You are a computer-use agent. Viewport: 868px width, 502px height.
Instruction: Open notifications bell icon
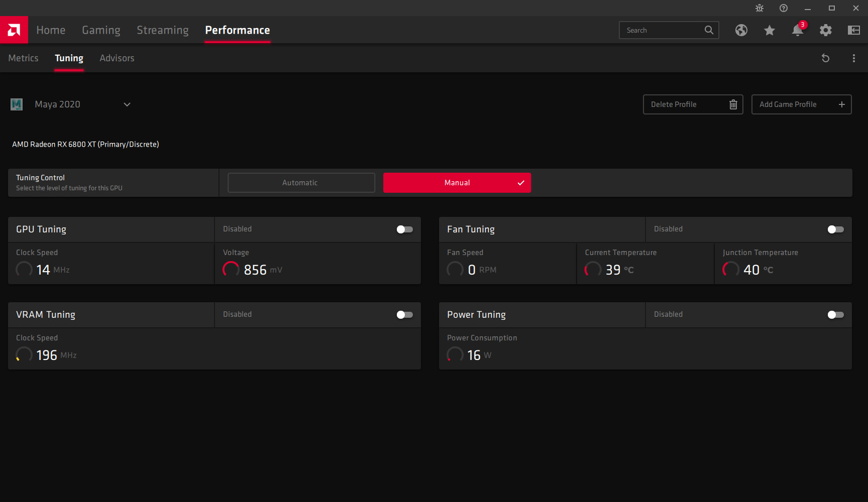click(797, 30)
